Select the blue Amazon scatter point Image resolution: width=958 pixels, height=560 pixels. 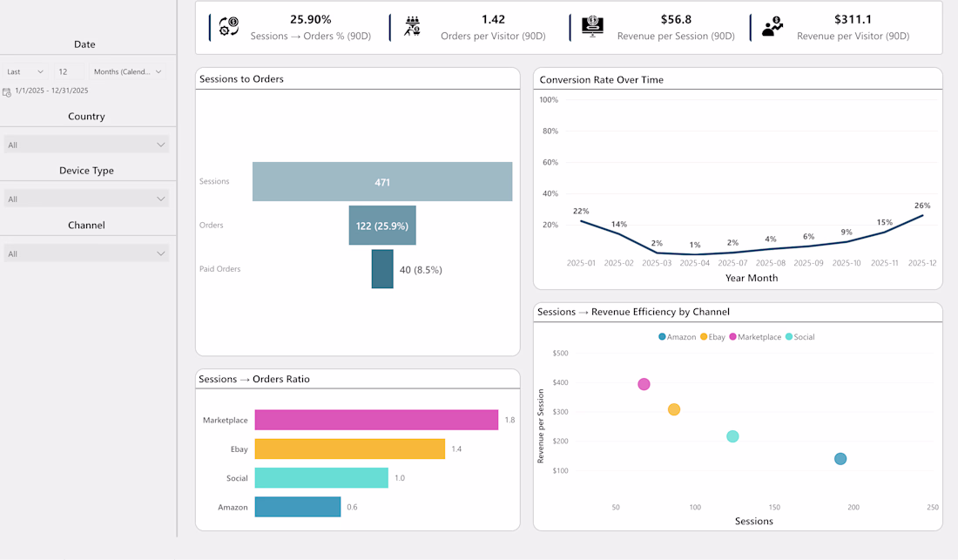coord(840,459)
